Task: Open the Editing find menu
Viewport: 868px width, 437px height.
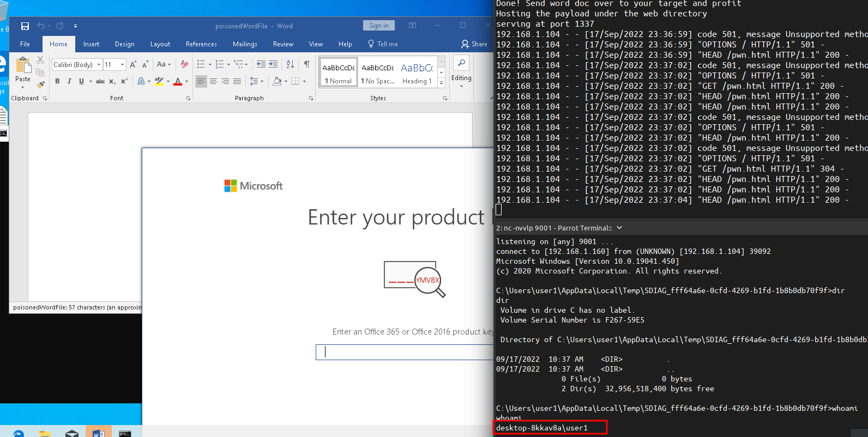Action: tap(461, 72)
